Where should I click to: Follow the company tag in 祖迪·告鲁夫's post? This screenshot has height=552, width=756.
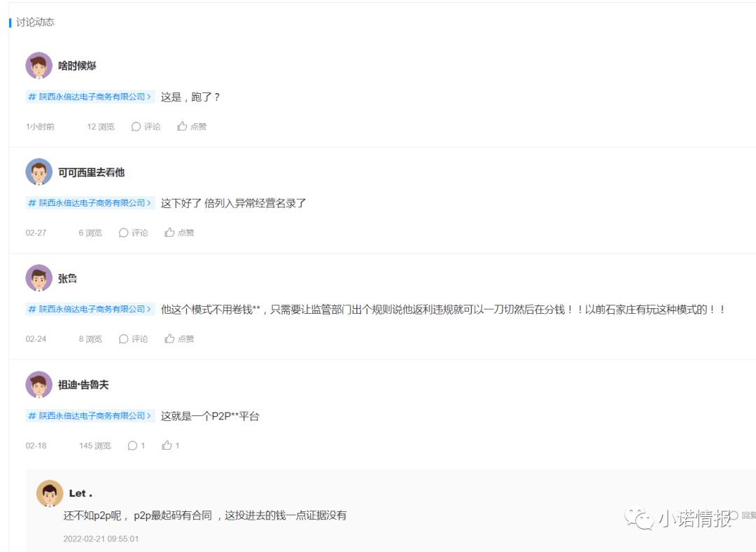[90, 415]
